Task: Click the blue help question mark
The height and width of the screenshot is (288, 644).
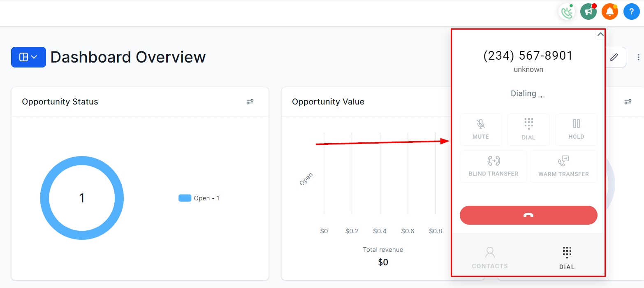Action: click(x=631, y=12)
